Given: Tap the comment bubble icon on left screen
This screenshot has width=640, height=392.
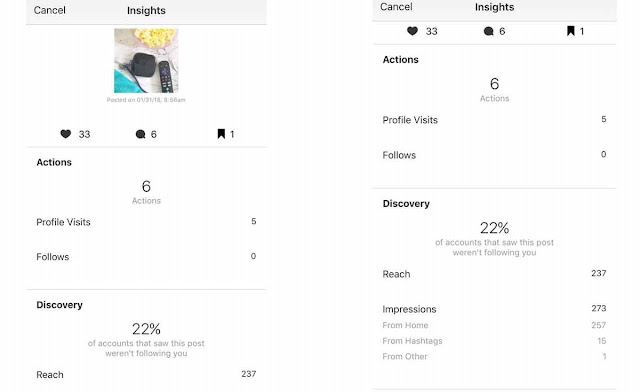Looking at the screenshot, I should [140, 134].
